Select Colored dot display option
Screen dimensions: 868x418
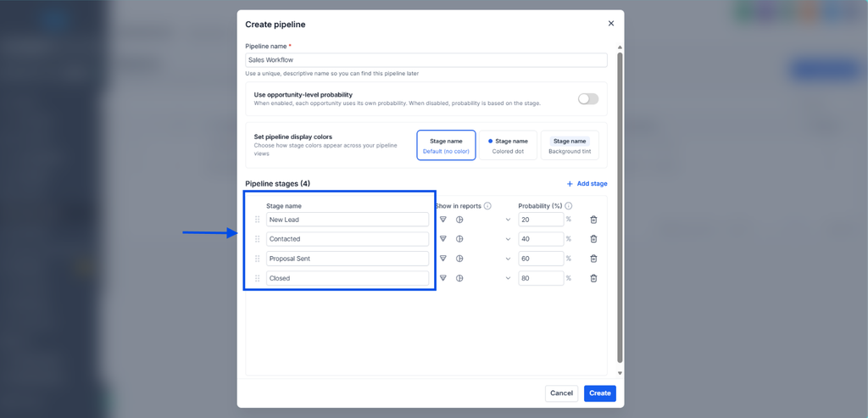tap(509, 145)
